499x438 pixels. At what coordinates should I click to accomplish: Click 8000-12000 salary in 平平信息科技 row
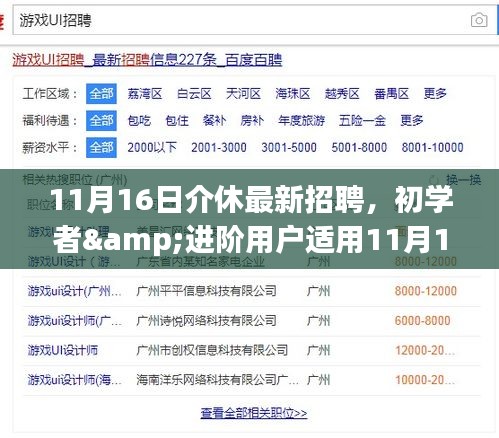[x=426, y=291]
